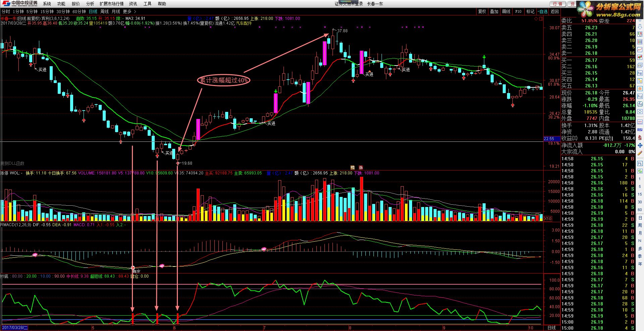Click the red dollar sign sidebar icon
644x331 pixels.
point(640,137)
